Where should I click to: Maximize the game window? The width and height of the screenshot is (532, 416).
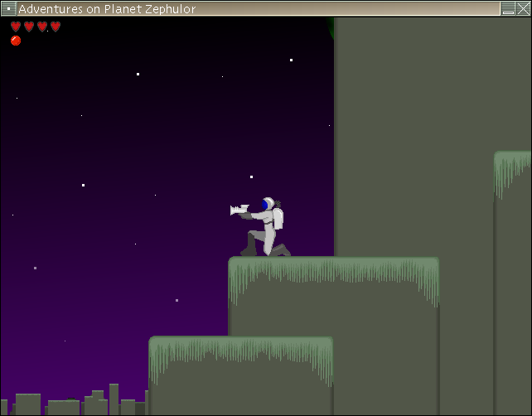[x=507, y=8]
